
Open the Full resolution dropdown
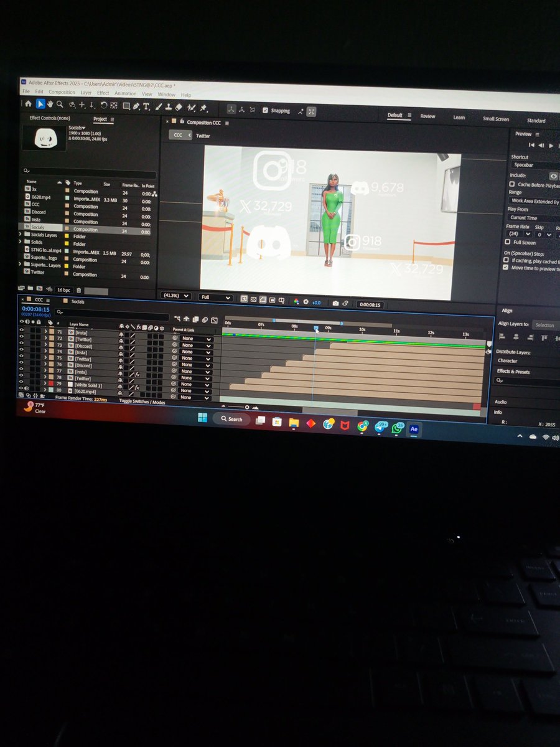tap(216, 298)
